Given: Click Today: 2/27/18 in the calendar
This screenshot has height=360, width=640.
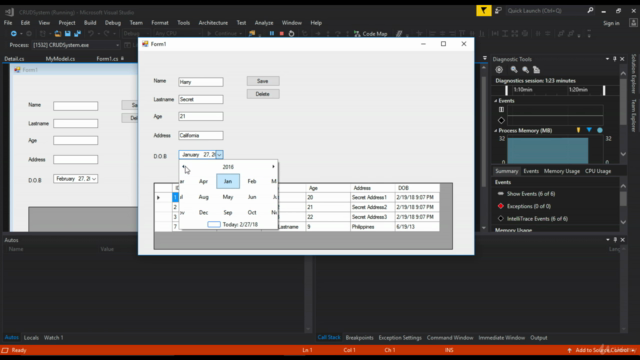Looking at the screenshot, I should (240, 224).
